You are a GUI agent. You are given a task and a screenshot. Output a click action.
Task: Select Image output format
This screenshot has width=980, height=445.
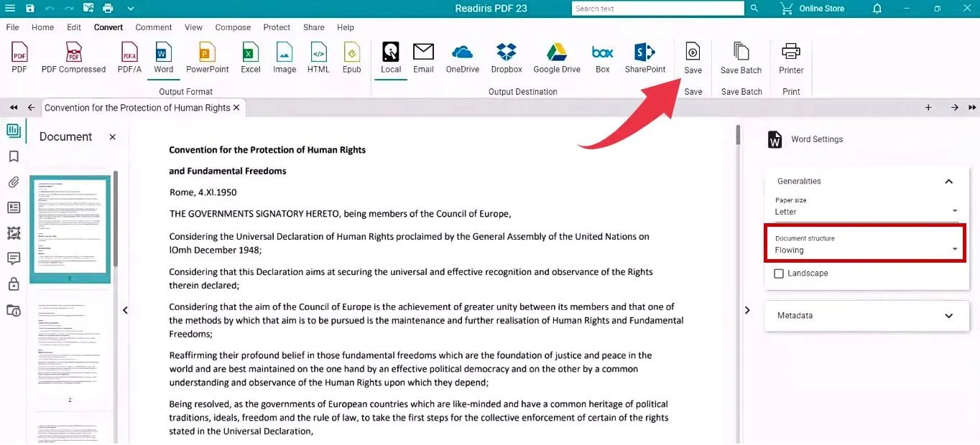(x=285, y=57)
